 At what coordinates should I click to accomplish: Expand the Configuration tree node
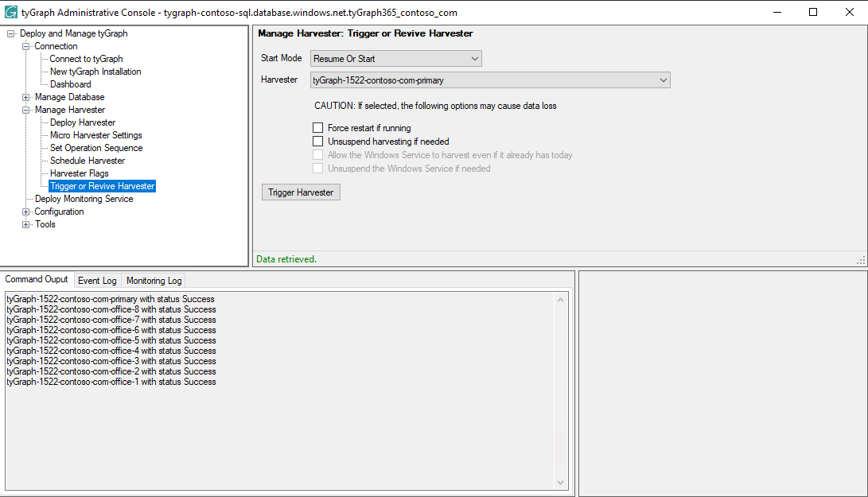pos(25,212)
